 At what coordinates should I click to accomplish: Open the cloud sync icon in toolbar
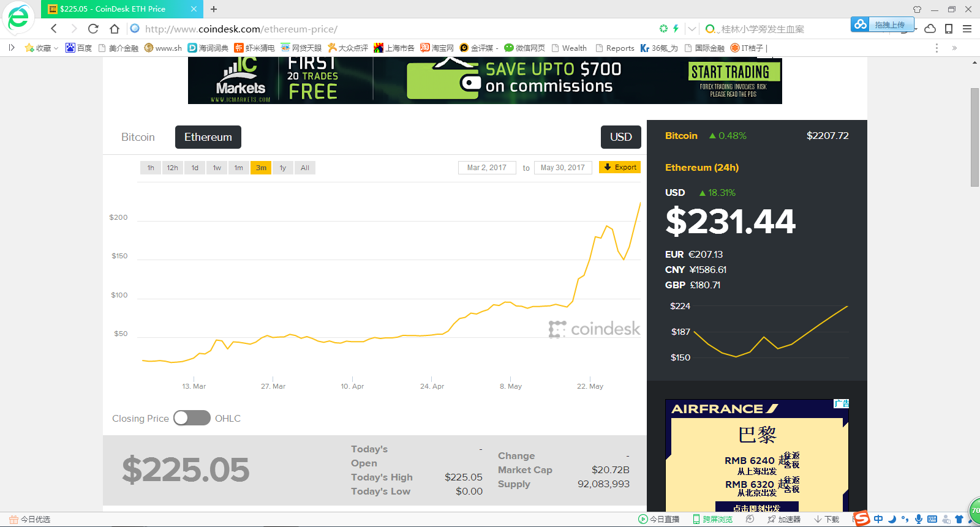(930, 29)
